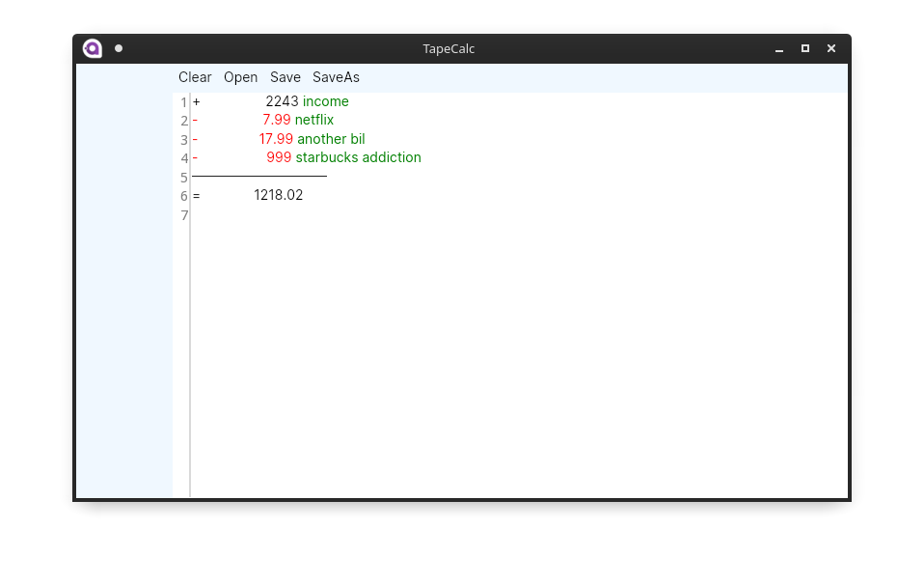
Task: Select the 7.99 amount
Action: tap(277, 120)
